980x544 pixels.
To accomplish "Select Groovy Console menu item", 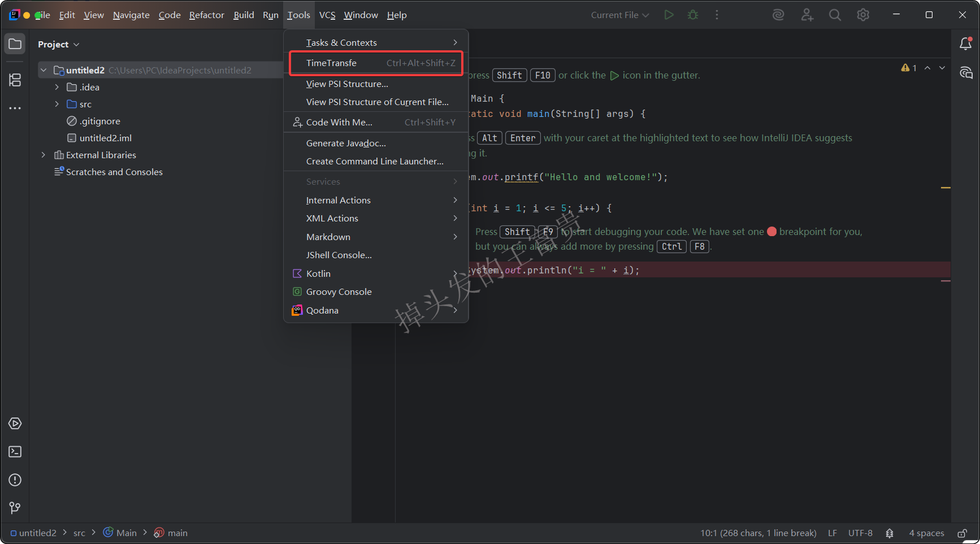I will (x=376, y=291).
